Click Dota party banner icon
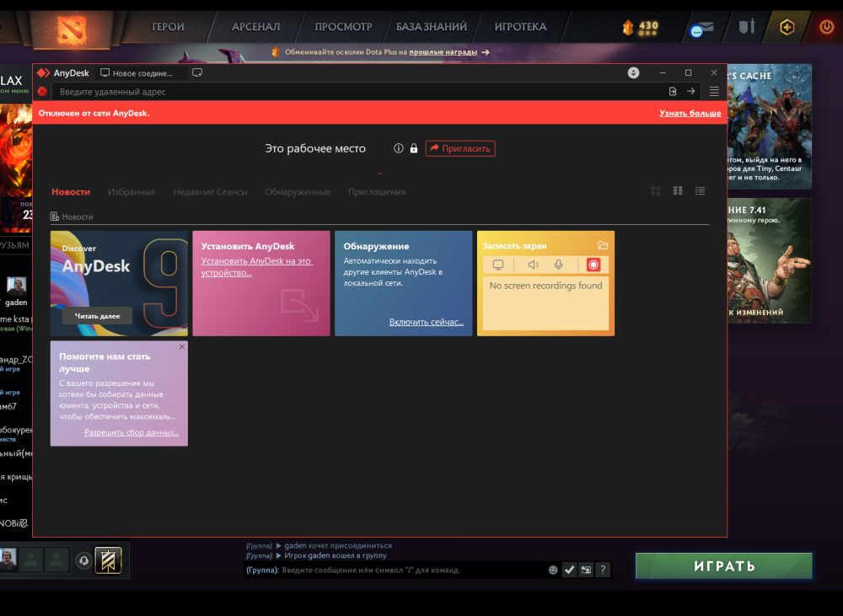 pyautogui.click(x=108, y=560)
